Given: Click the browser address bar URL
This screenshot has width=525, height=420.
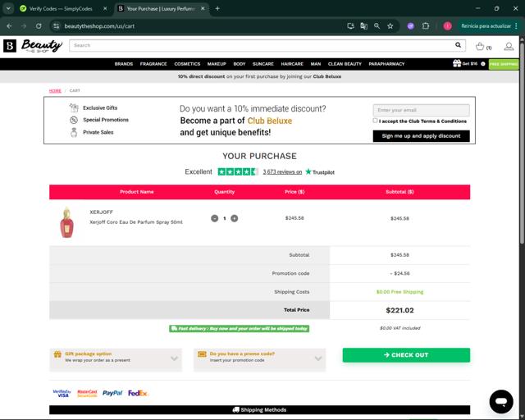Looking at the screenshot, I should click(x=99, y=25).
